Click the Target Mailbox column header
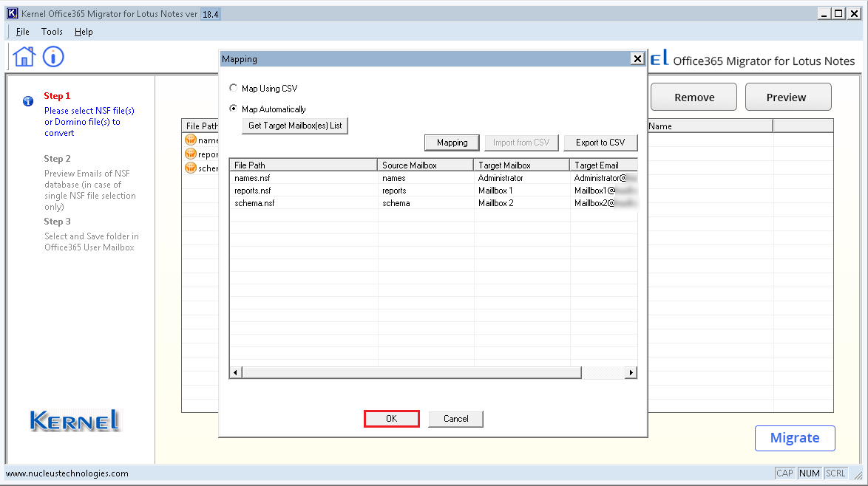 pos(521,165)
